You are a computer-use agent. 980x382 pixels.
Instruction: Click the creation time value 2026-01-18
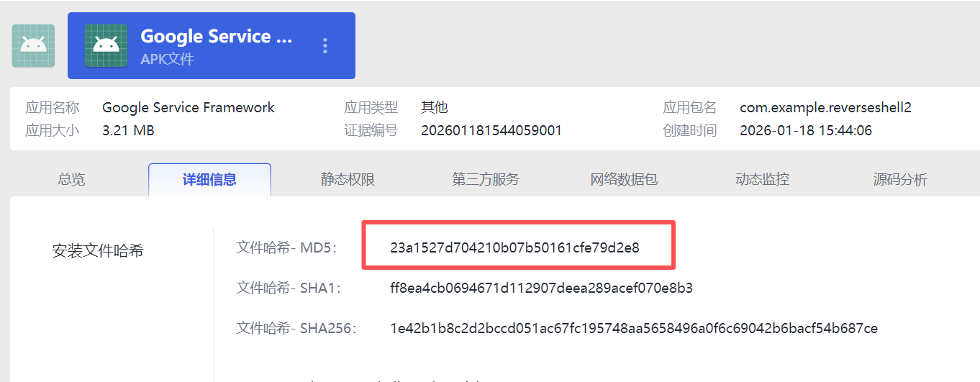806,131
